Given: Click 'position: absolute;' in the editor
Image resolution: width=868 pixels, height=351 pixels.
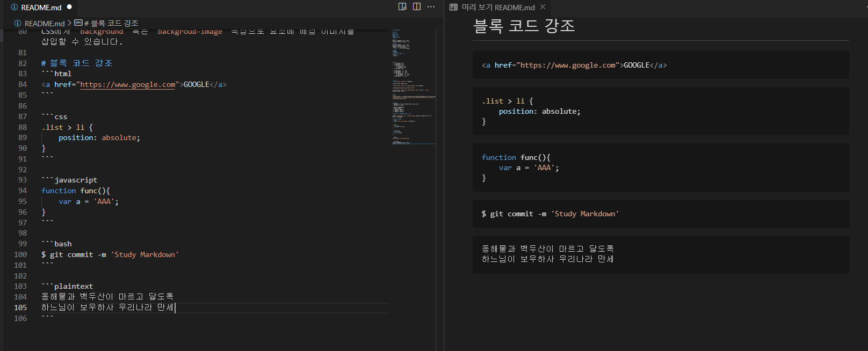Looking at the screenshot, I should pyautogui.click(x=99, y=138).
